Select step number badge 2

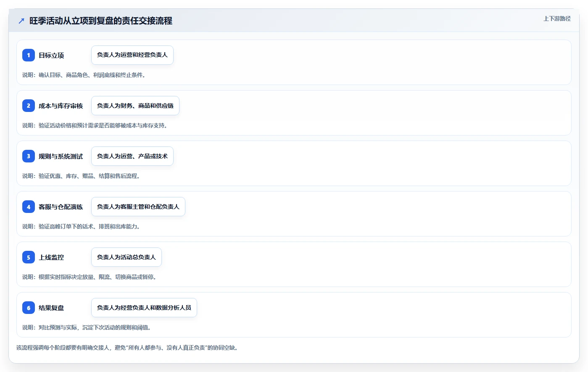[x=29, y=106]
